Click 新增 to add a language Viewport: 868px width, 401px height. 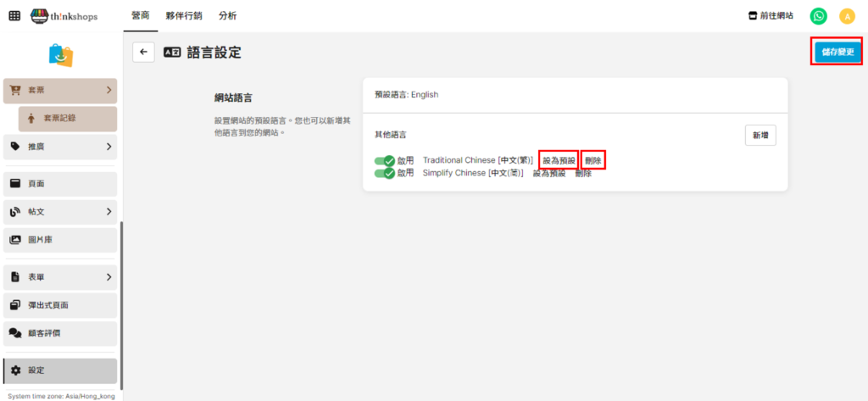[x=759, y=136]
